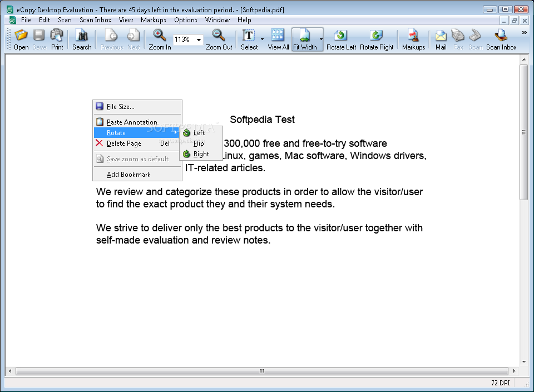Open the Edit menu
Screen dimensions: 534x392
point(44,20)
